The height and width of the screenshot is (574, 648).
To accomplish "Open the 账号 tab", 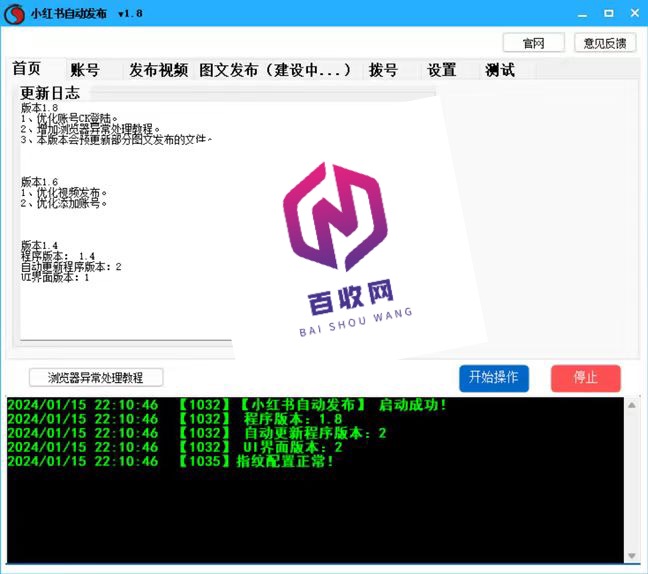I will (x=85, y=69).
